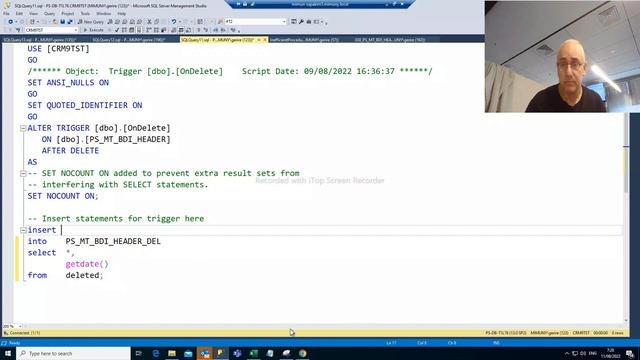Viewport: 640px width, 360px height.
Task: Click the Save All icon
Action: coord(70,22)
